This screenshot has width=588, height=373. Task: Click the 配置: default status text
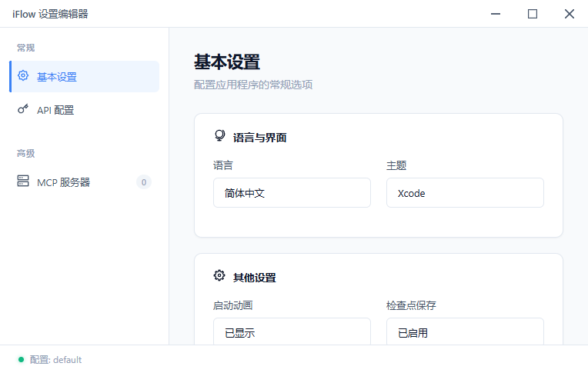[55, 360]
